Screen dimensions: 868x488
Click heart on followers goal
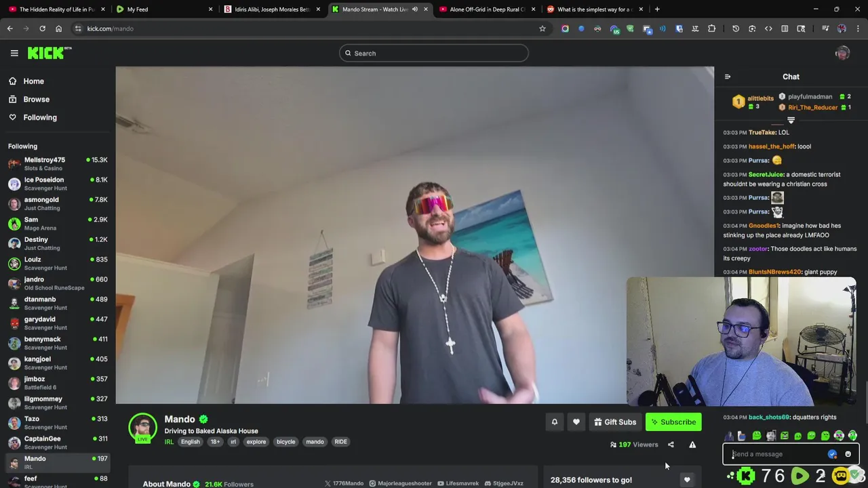(x=687, y=480)
